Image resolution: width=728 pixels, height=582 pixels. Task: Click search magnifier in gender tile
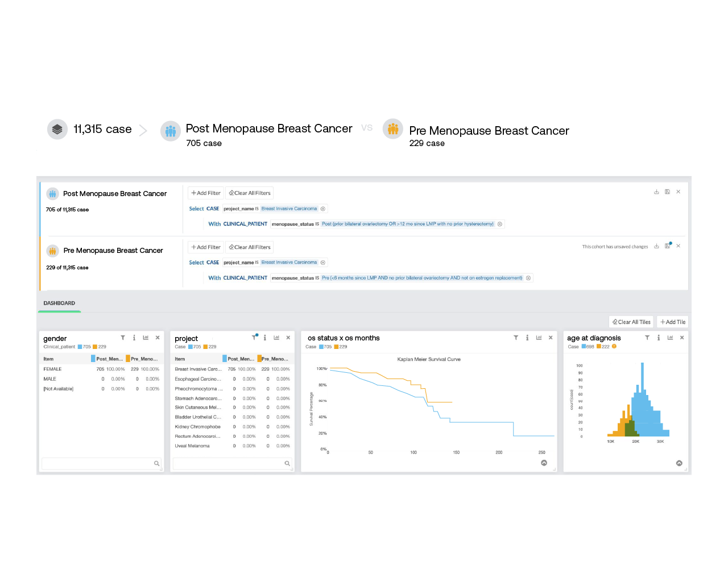pyautogui.click(x=156, y=464)
